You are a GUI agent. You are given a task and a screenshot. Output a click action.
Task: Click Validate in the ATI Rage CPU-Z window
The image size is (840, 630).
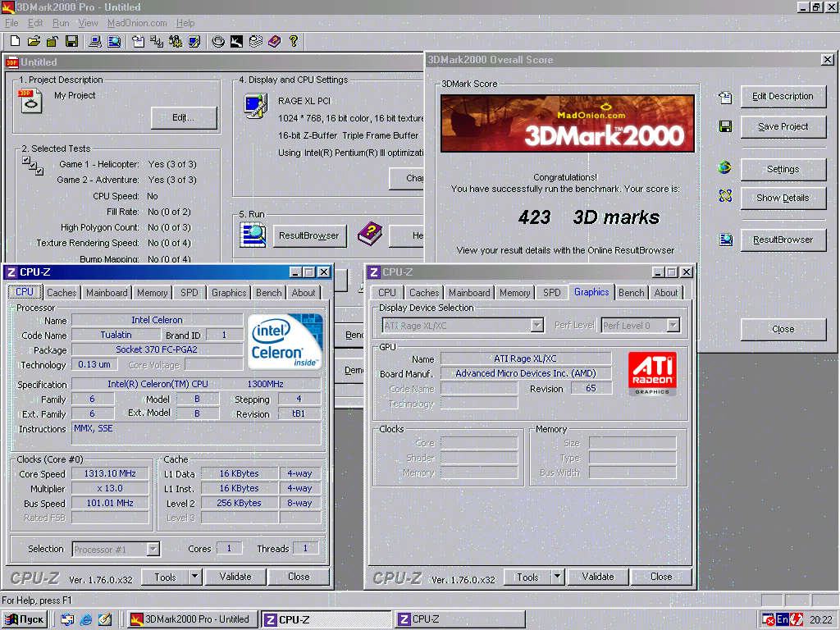click(x=598, y=577)
